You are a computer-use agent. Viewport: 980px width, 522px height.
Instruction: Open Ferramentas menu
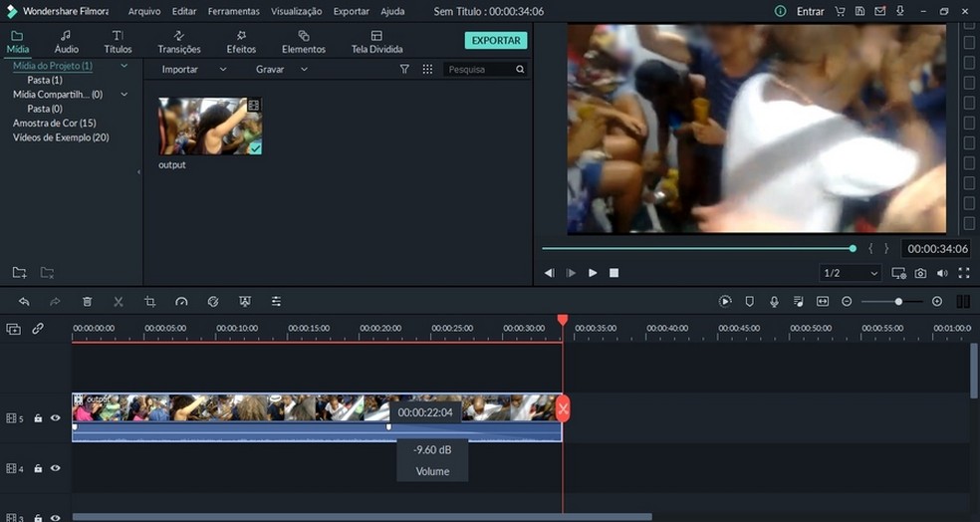(234, 11)
